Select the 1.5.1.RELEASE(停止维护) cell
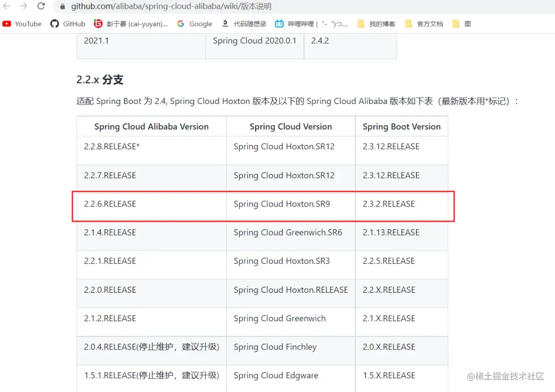 click(x=152, y=379)
